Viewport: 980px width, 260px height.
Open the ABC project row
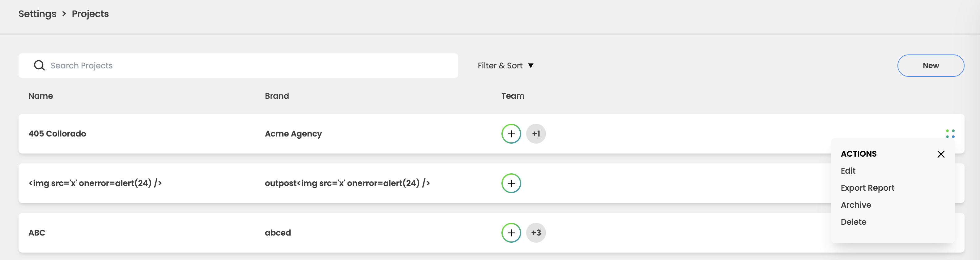point(37,232)
